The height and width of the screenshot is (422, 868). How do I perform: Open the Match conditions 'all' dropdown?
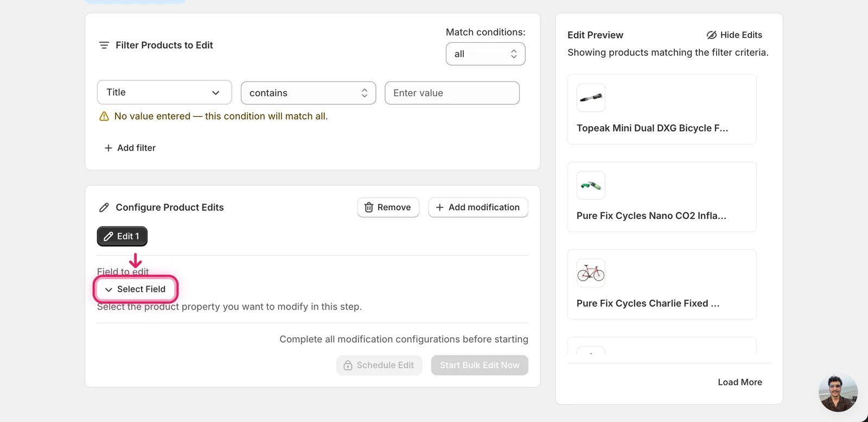coord(486,54)
